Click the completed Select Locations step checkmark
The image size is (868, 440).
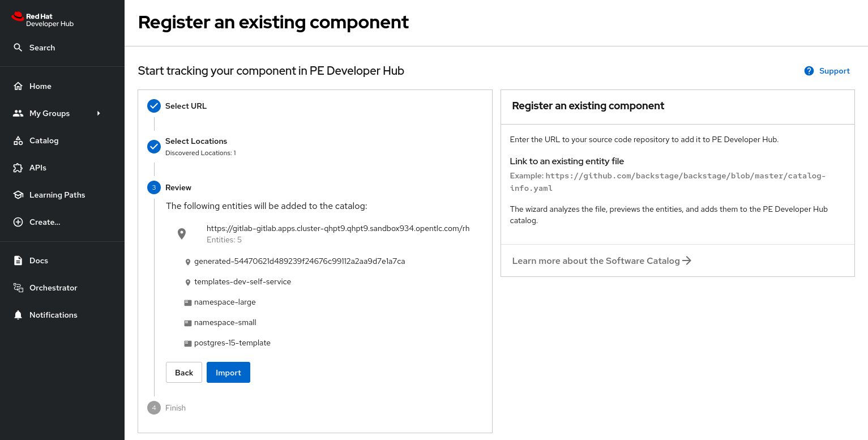click(154, 147)
